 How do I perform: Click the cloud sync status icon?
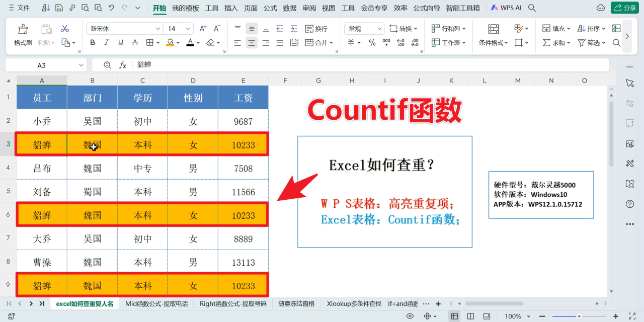(600, 8)
